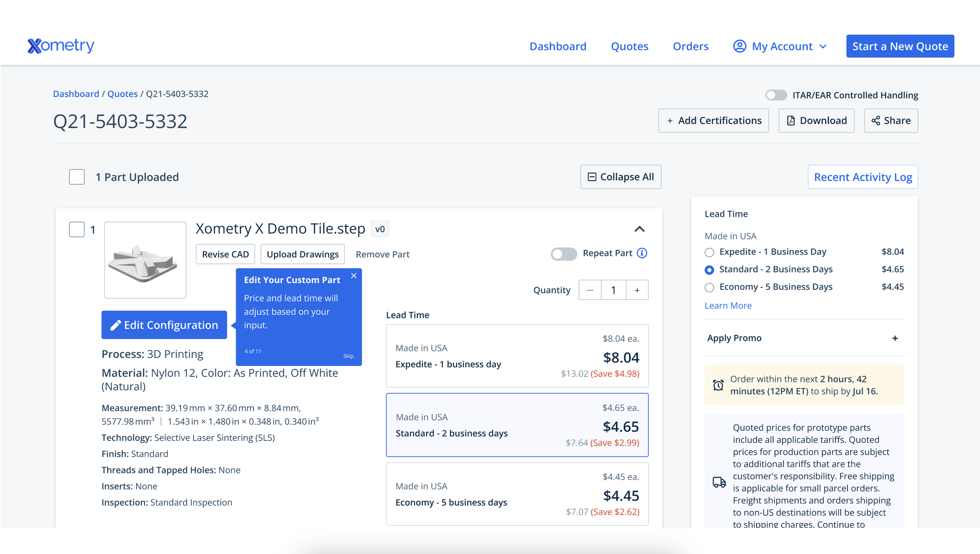
Task: Toggle the Repeat Part switch
Action: click(x=563, y=254)
